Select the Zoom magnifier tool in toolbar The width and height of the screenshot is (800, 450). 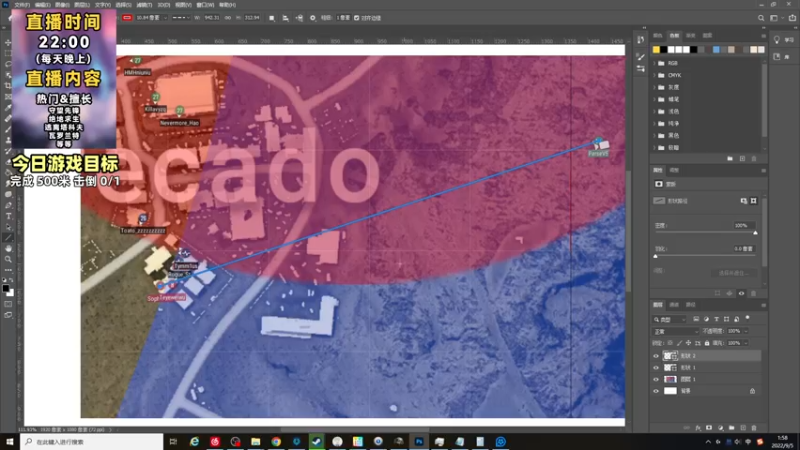[x=8, y=259]
